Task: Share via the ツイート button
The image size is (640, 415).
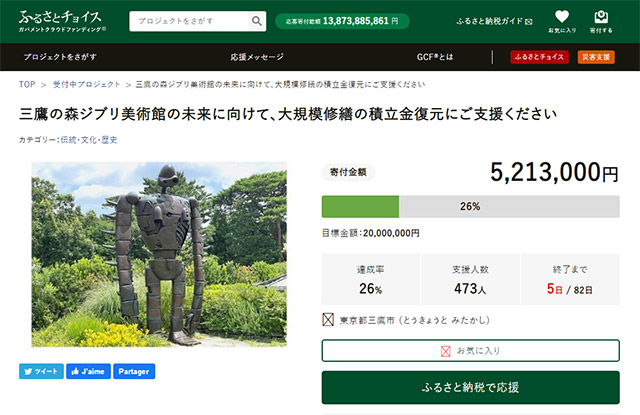Action: point(41,371)
